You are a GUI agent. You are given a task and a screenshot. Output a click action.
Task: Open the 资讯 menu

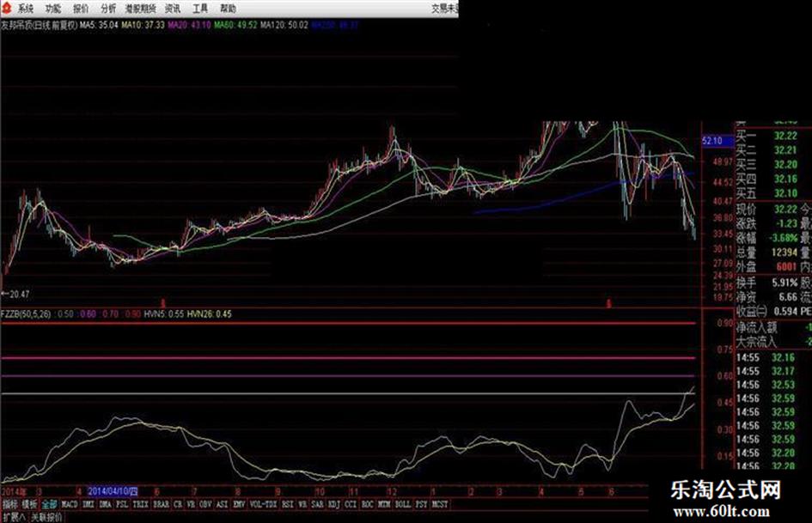point(173,9)
